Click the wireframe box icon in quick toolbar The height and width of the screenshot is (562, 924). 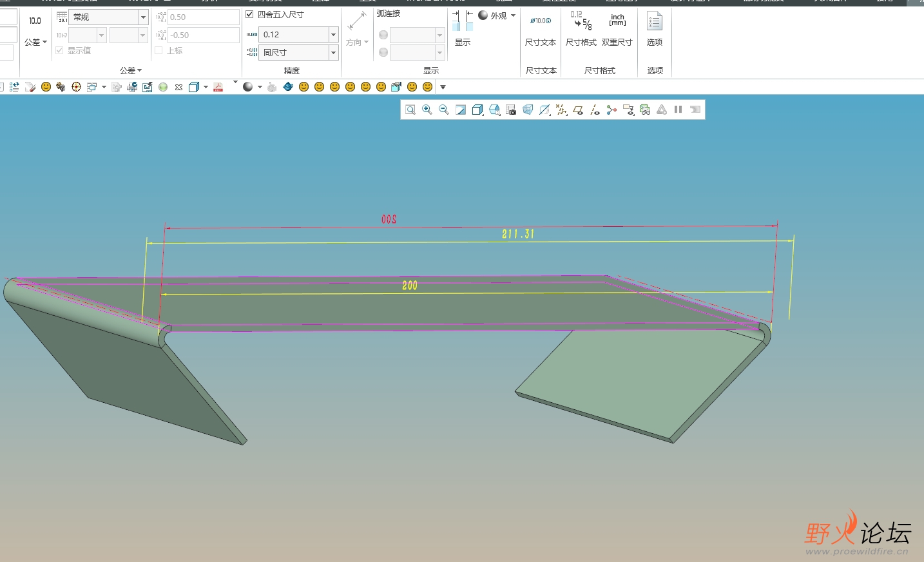click(194, 87)
